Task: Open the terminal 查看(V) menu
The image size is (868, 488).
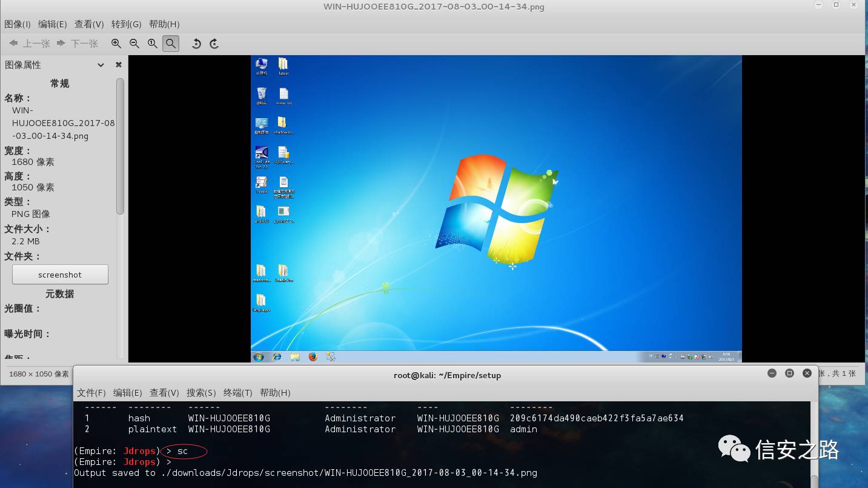Action: (x=164, y=393)
